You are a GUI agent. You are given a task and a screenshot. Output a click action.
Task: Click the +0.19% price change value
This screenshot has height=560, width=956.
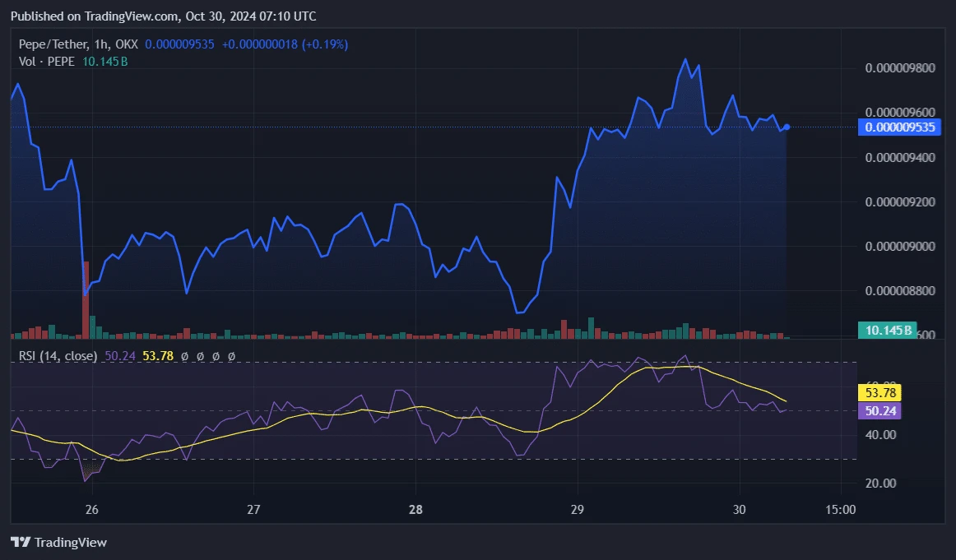(x=327, y=44)
